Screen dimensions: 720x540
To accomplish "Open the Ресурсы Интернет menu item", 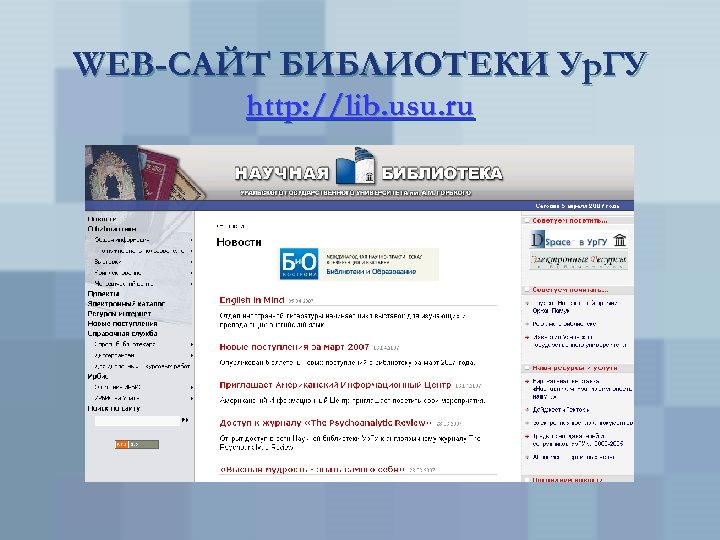I will click(x=119, y=314).
